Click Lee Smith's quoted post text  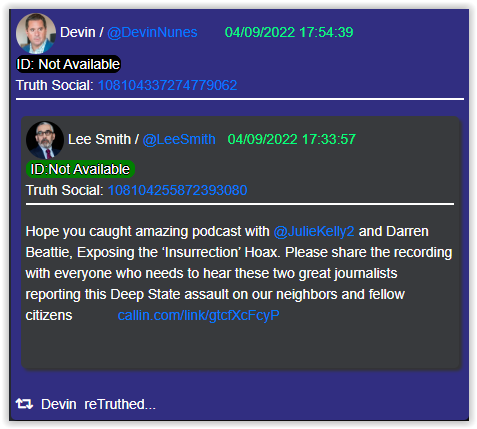239,273
